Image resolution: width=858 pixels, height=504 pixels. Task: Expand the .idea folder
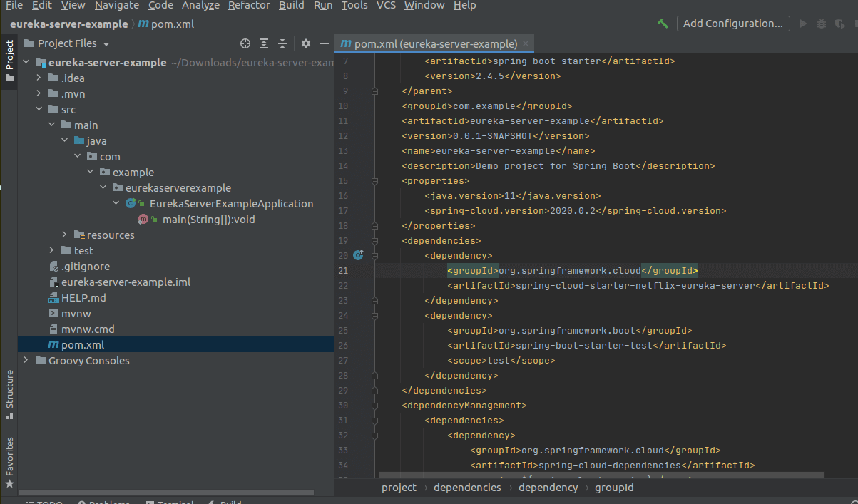pos(40,78)
